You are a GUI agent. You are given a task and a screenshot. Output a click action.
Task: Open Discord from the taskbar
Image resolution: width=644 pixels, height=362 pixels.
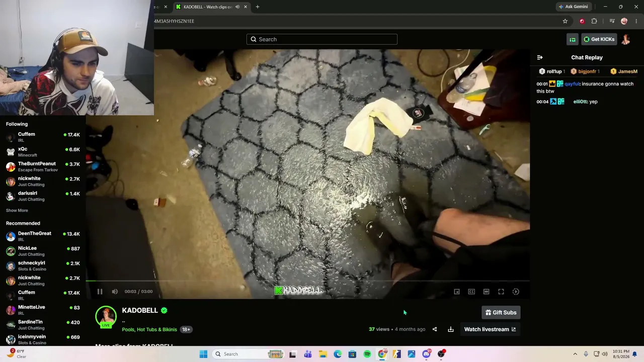[427, 354]
